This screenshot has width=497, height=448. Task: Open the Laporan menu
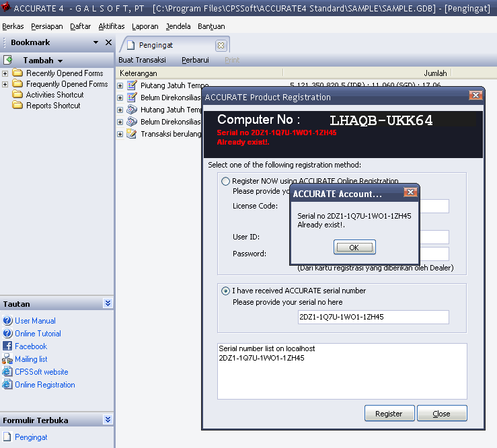145,26
